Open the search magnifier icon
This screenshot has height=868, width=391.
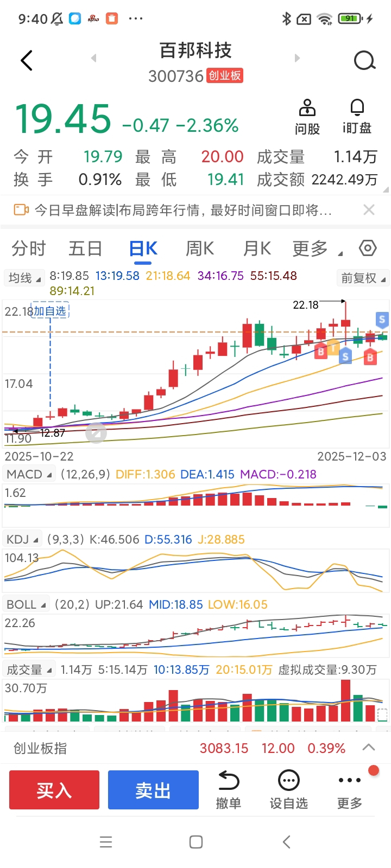(x=365, y=61)
